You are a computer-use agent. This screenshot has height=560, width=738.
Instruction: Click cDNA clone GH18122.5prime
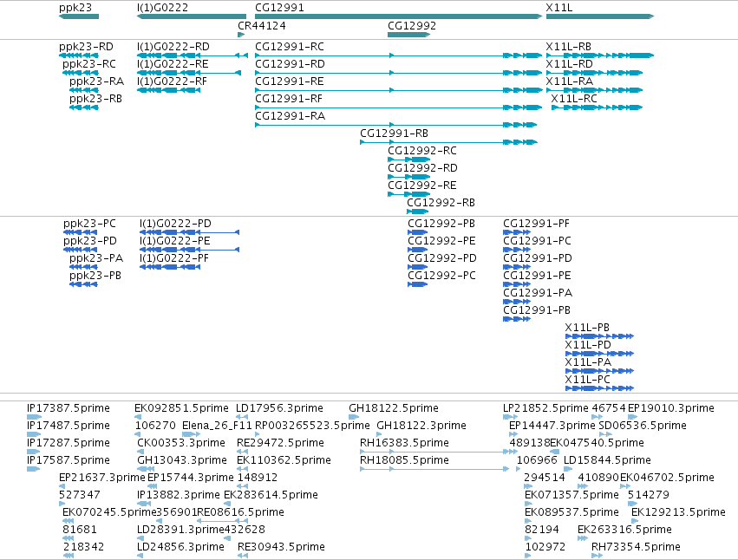pyautogui.click(x=394, y=408)
